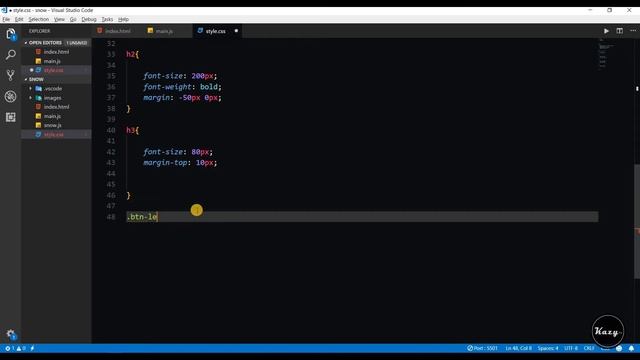This screenshot has width=640, height=360.
Task: Expand the .vscode folder
Action: pos(53,89)
